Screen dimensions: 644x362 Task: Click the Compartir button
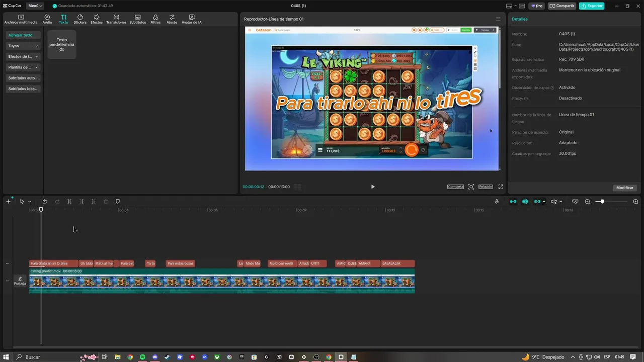pyautogui.click(x=562, y=6)
